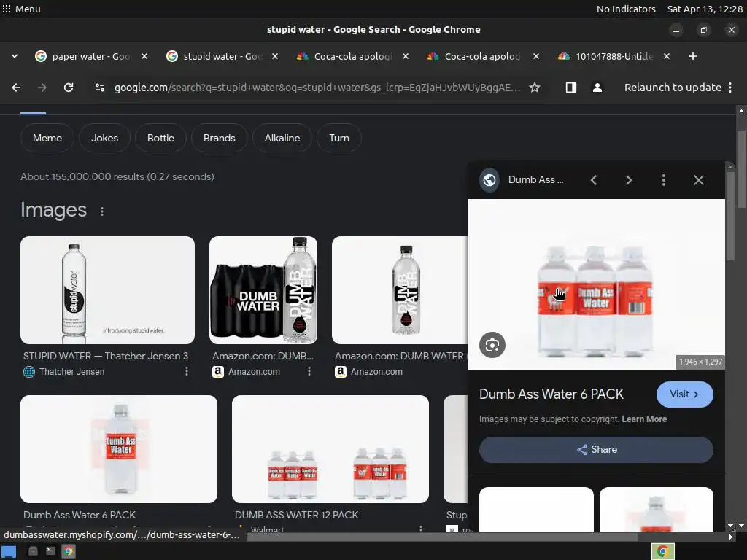Viewport: 747px width, 560px height.
Task: Open the tab search dropdown arrow
Action: [x=15, y=56]
